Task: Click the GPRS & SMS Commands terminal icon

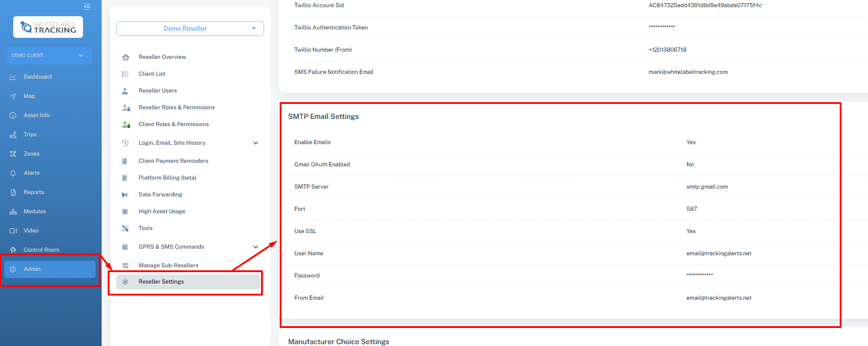Action: [x=126, y=247]
